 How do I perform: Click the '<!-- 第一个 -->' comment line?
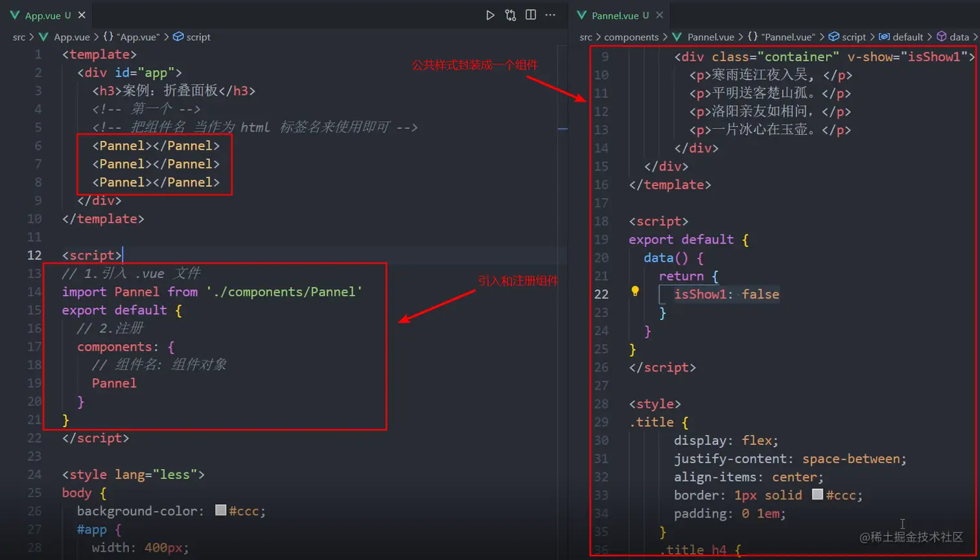point(146,109)
